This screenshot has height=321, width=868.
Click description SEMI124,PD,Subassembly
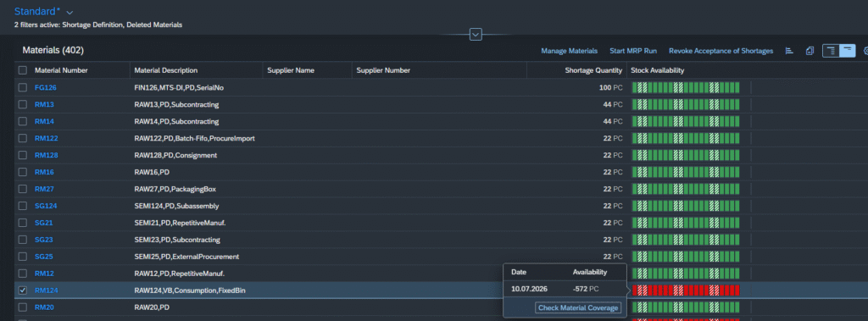pos(176,206)
